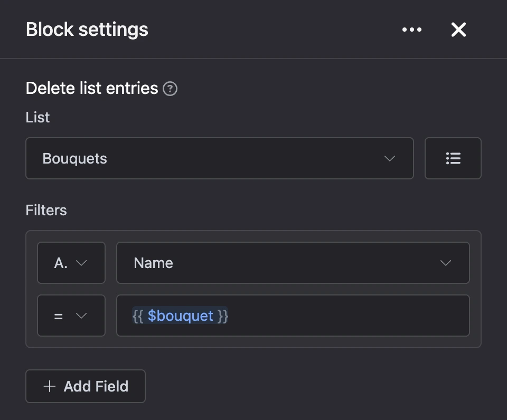Open the three-dot more options menu
This screenshot has width=507, height=420.
pos(411,30)
